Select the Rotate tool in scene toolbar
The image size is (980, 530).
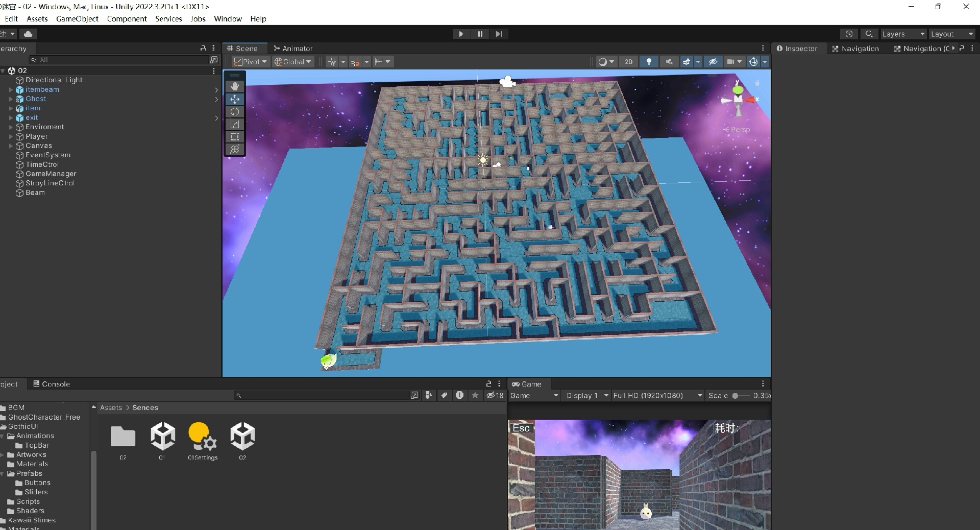click(x=235, y=111)
